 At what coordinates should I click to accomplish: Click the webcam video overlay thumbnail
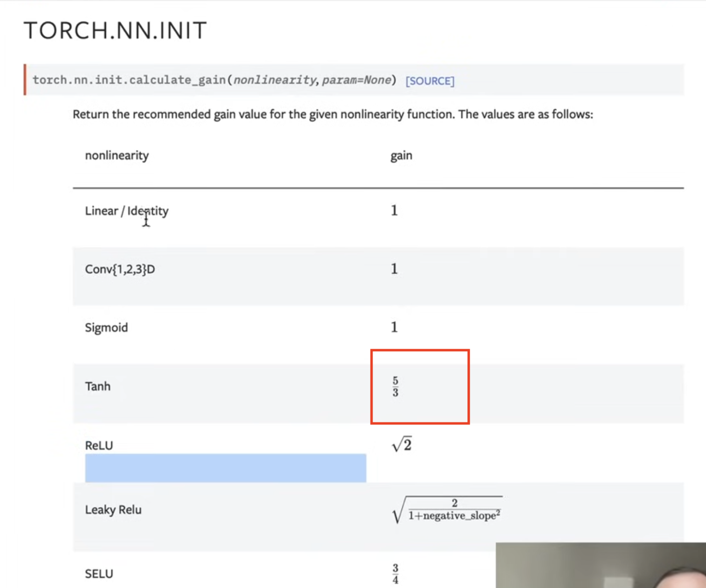tap(601, 565)
